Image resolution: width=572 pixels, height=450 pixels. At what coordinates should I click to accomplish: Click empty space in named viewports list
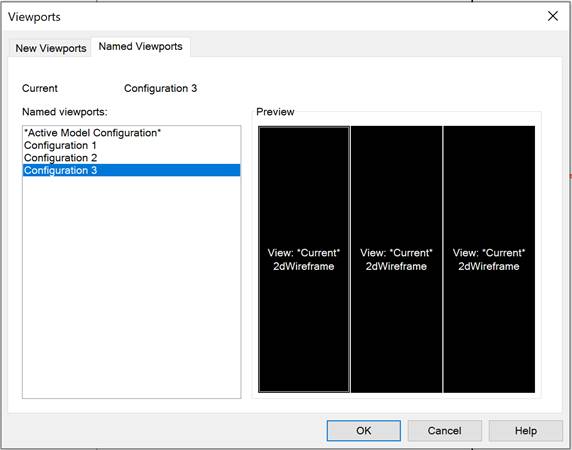click(131, 287)
